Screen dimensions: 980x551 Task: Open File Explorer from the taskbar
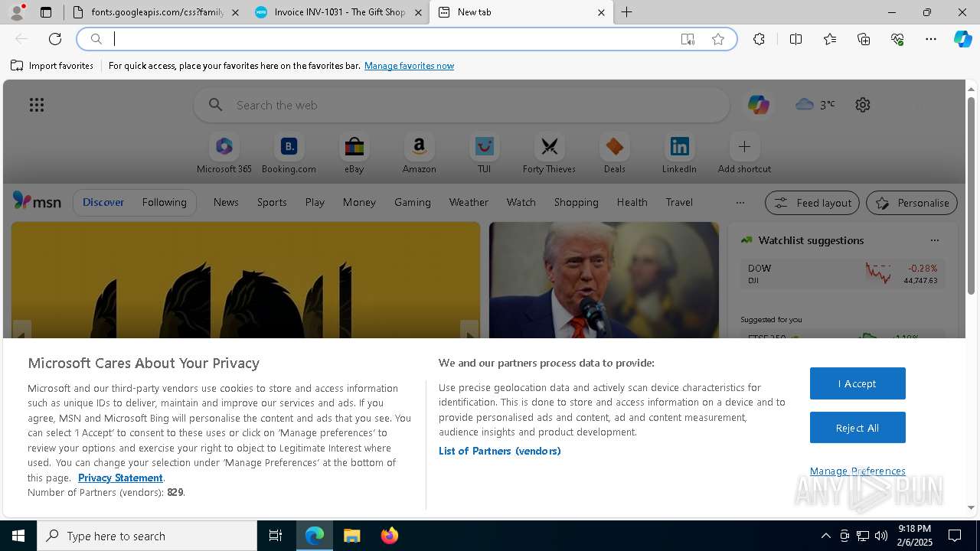(x=351, y=536)
